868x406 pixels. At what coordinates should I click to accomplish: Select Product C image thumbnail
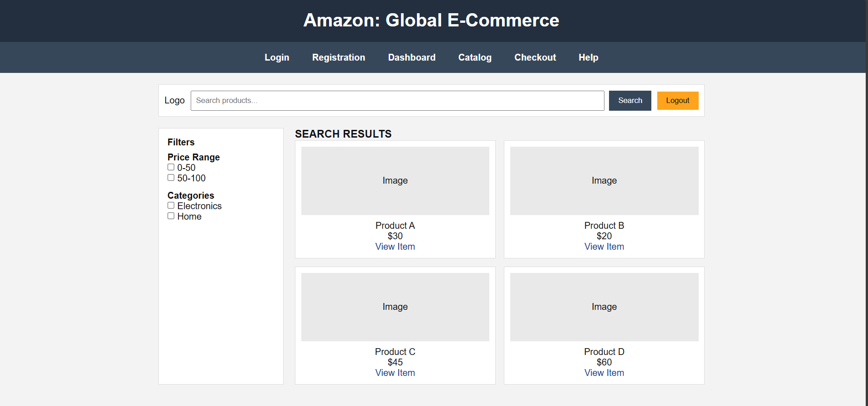[x=395, y=307]
